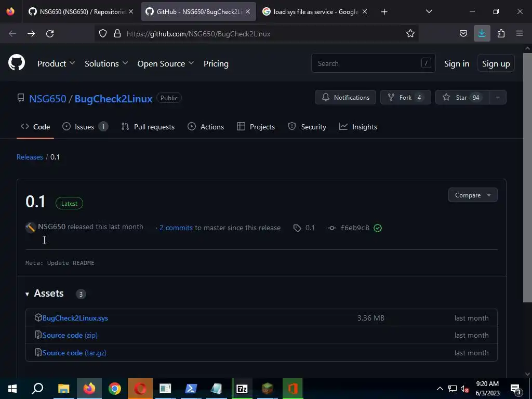Viewport: 532px width, 399px height.
Task: Open Office from the taskbar
Action: [x=292, y=389]
